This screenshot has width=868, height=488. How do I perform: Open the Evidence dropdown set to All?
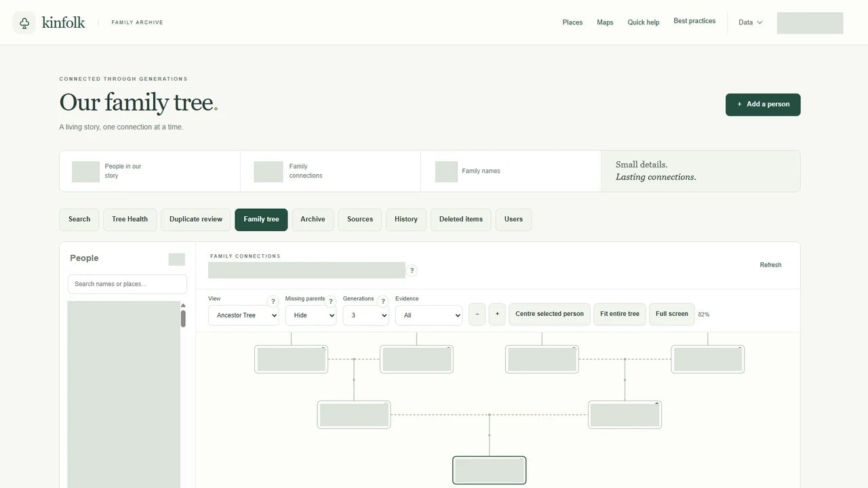(429, 315)
